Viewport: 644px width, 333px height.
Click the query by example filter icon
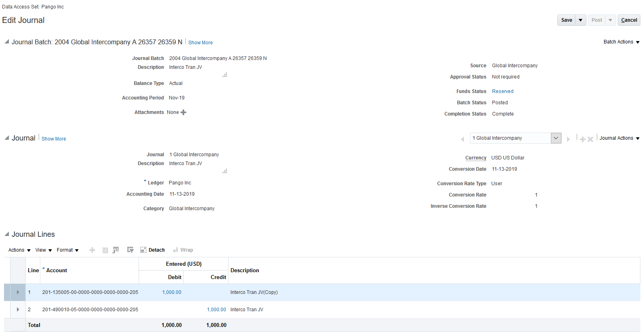tap(130, 250)
